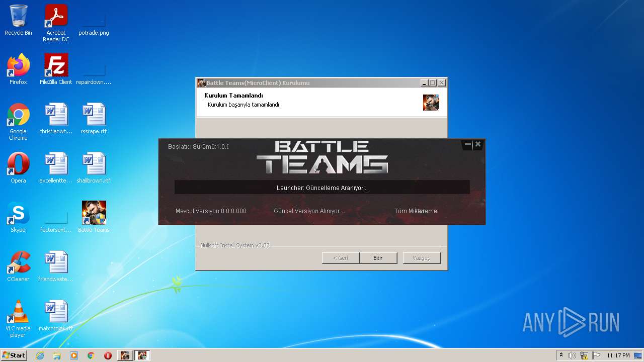The image size is (644, 362).
Task: Click the Bitir button in installer
Action: tap(378, 258)
